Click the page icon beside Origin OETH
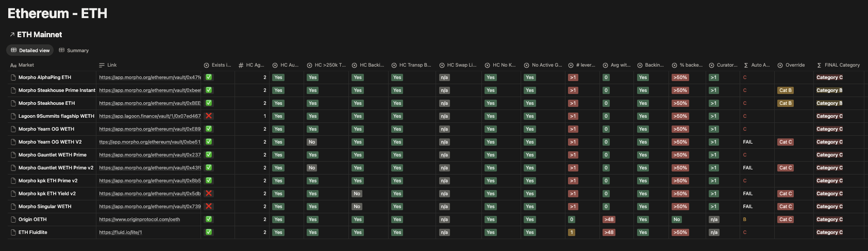Viewport: 868px width, 251px height. [x=13, y=219]
